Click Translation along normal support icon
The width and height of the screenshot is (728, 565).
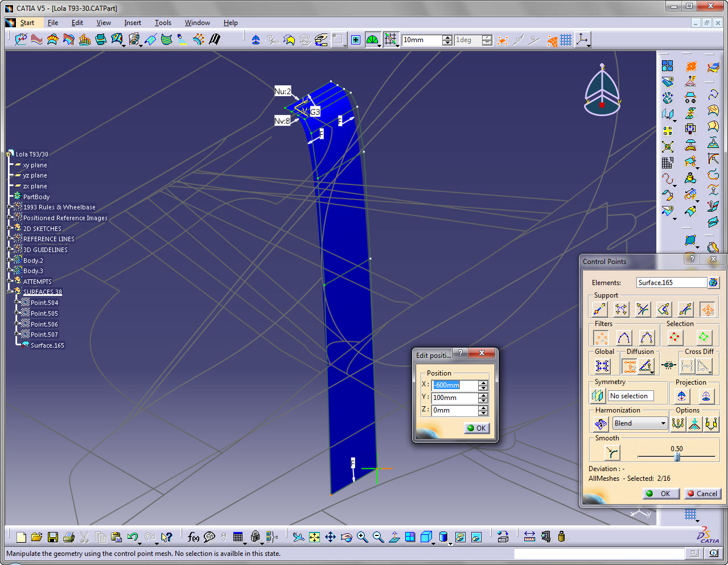click(599, 309)
